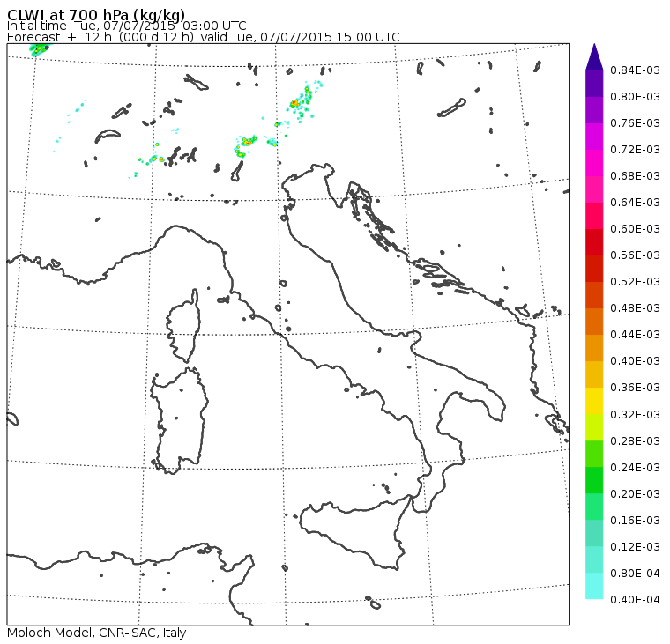Click the red swatch between 0.56E-03 and 0.60E-03
The height and width of the screenshot is (644, 670).
pyautogui.click(x=594, y=242)
